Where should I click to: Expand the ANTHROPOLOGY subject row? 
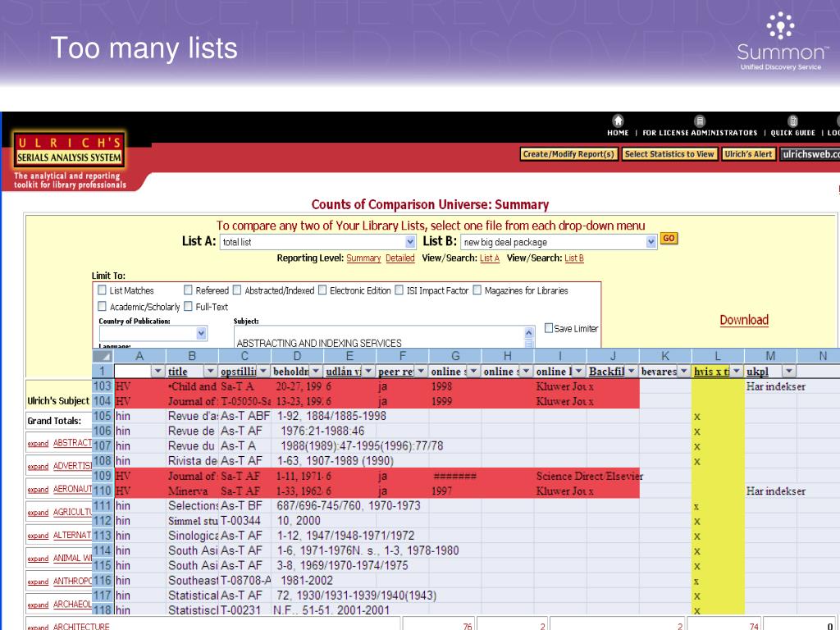point(38,582)
